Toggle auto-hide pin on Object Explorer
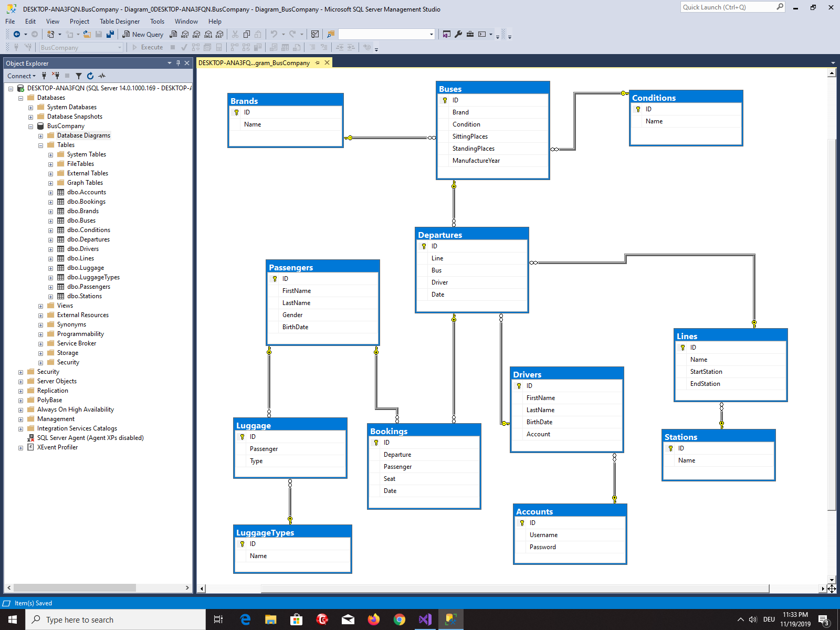This screenshot has height=630, width=840. coord(178,63)
